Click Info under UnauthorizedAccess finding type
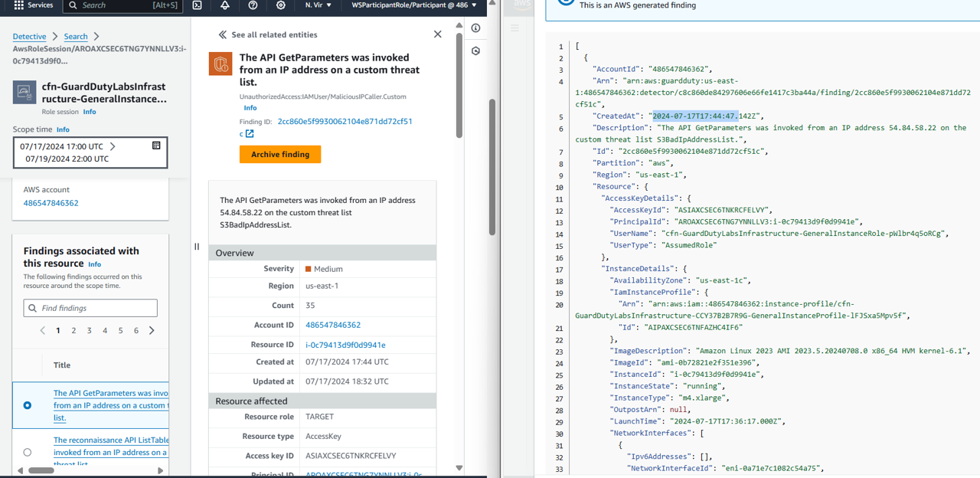Screen dimensions: 980x478 tap(250, 108)
